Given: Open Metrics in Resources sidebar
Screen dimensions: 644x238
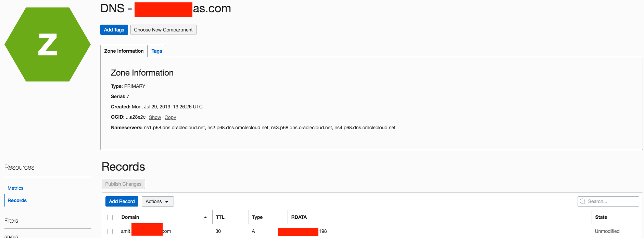Looking at the screenshot, I should pyautogui.click(x=15, y=188).
